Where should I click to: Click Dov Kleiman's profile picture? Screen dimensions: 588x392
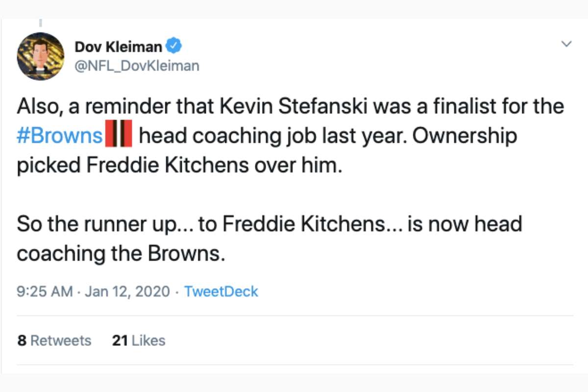pyautogui.click(x=41, y=56)
